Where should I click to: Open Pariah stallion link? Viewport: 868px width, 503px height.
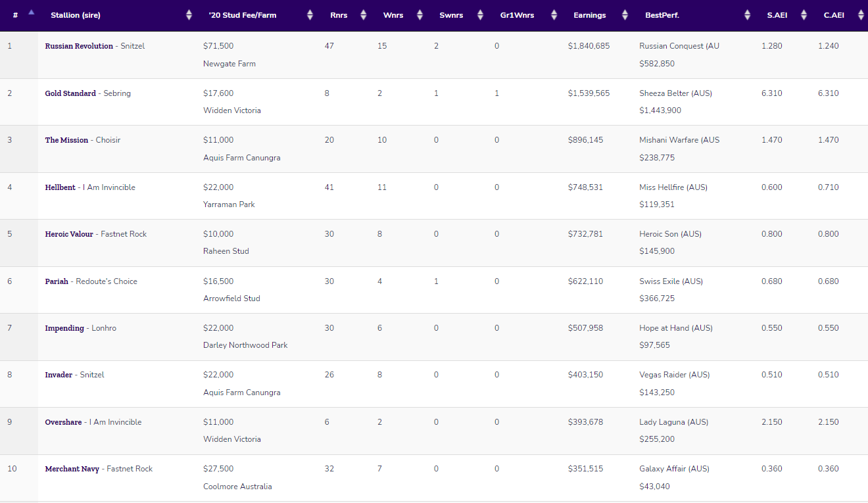click(x=57, y=281)
